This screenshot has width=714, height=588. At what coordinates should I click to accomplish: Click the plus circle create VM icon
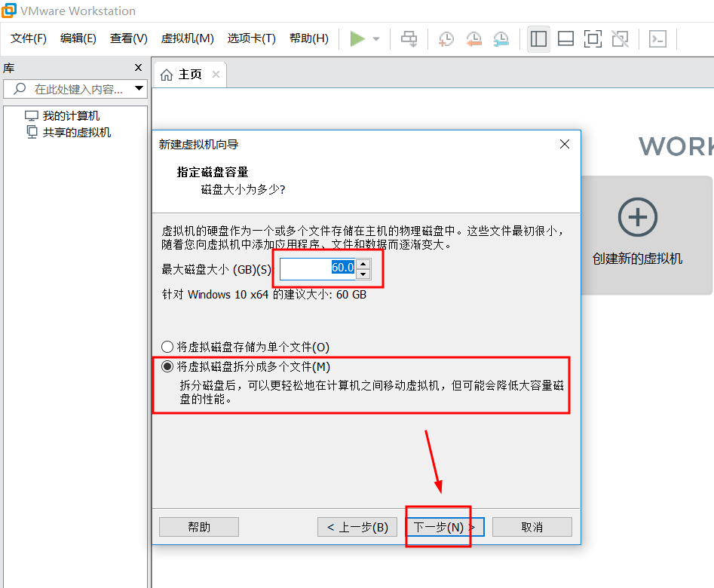[638, 217]
